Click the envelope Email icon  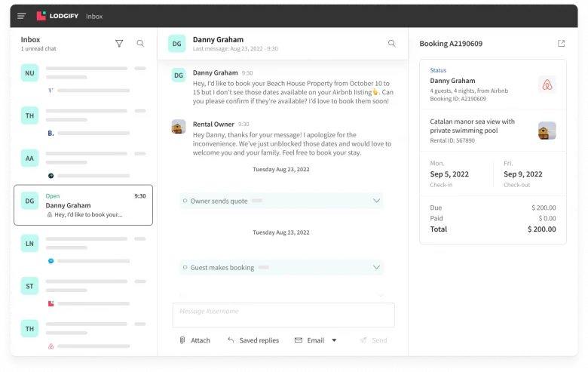click(x=298, y=340)
